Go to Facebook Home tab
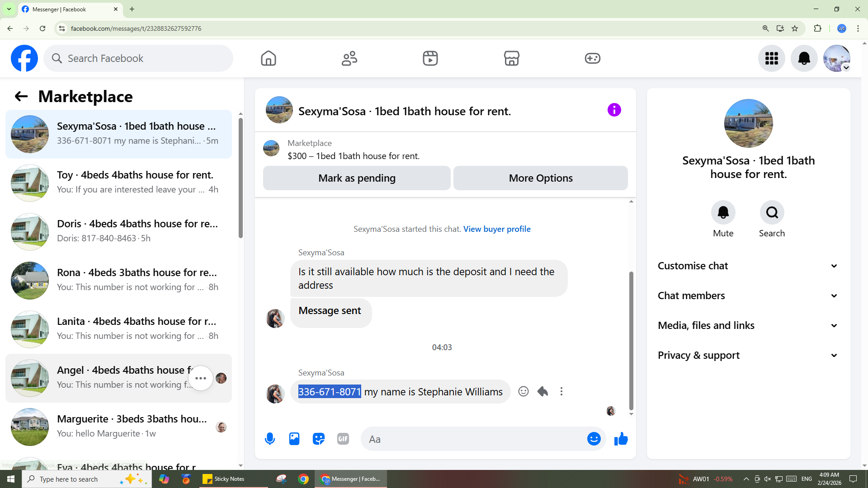 pos(268,58)
